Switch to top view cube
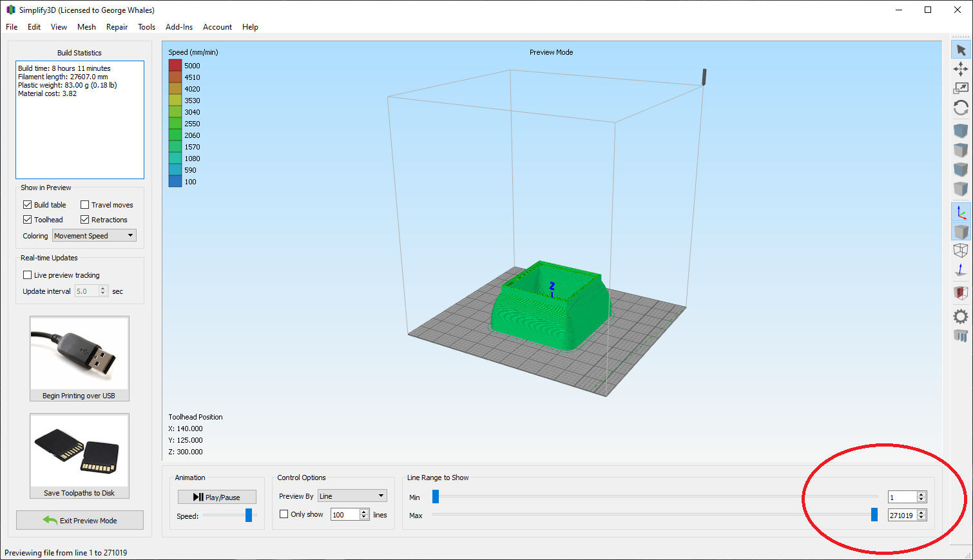This screenshot has width=973, height=560. pyautogui.click(x=961, y=150)
